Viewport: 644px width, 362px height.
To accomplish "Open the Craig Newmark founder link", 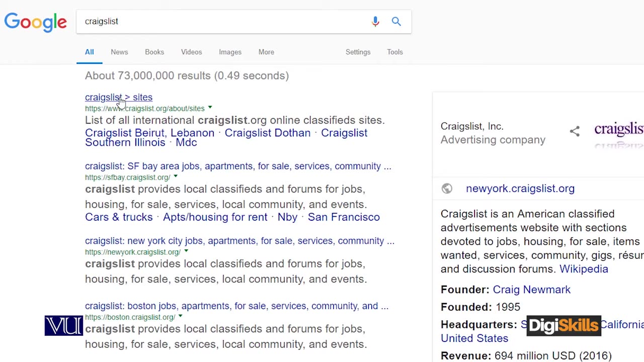I will click(531, 289).
